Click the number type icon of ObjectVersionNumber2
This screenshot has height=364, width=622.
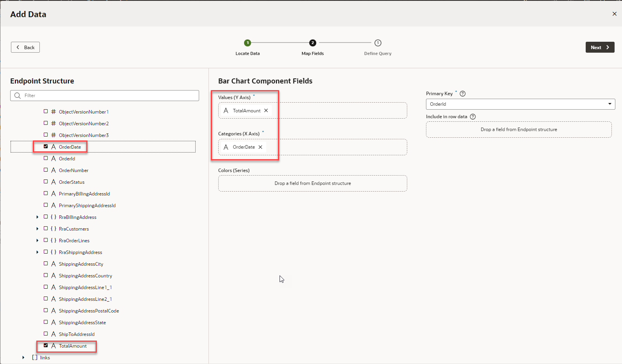point(53,123)
